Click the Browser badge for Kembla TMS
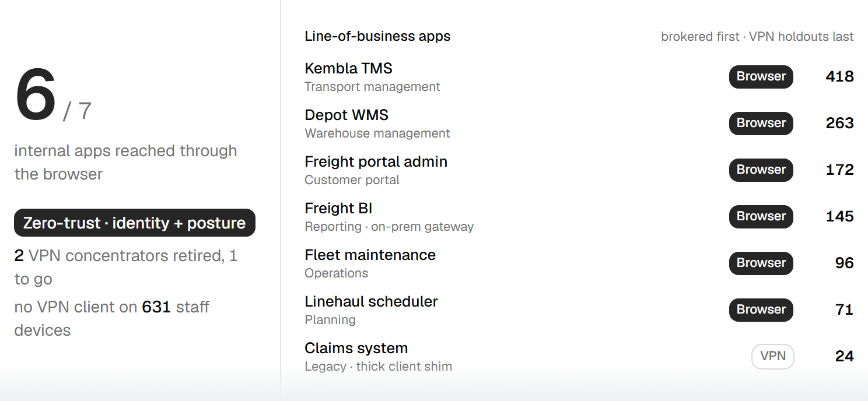This screenshot has height=401, width=868. 761,76
